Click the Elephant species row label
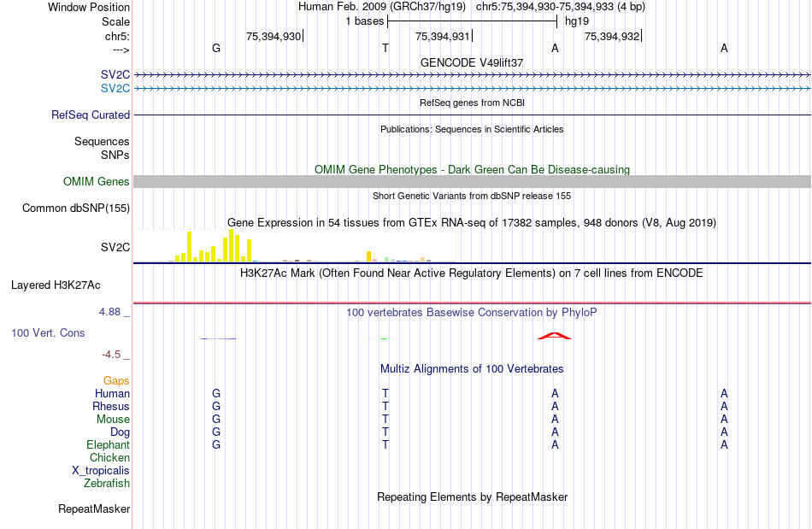Screen dimensions: 812x529 (109, 444)
